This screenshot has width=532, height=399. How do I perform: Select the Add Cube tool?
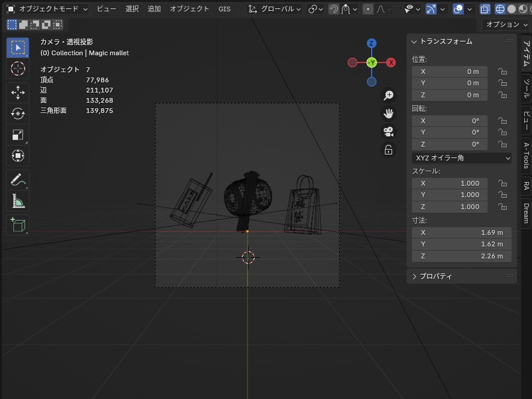(17, 225)
